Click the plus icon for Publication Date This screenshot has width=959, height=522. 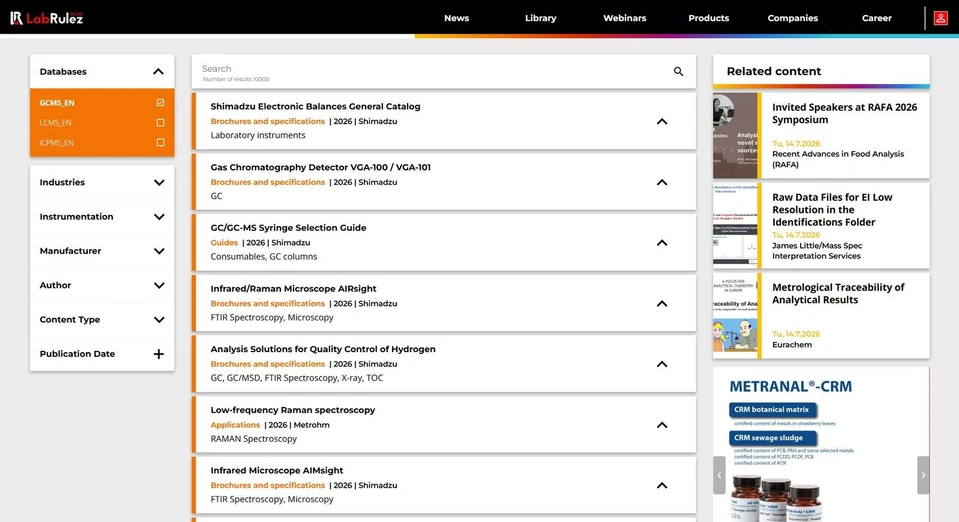point(158,354)
